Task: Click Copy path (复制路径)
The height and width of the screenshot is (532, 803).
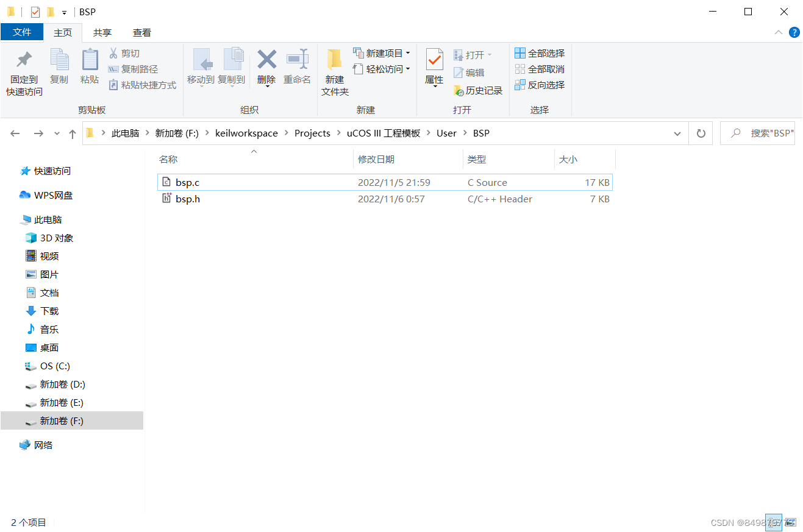Action: coord(133,69)
